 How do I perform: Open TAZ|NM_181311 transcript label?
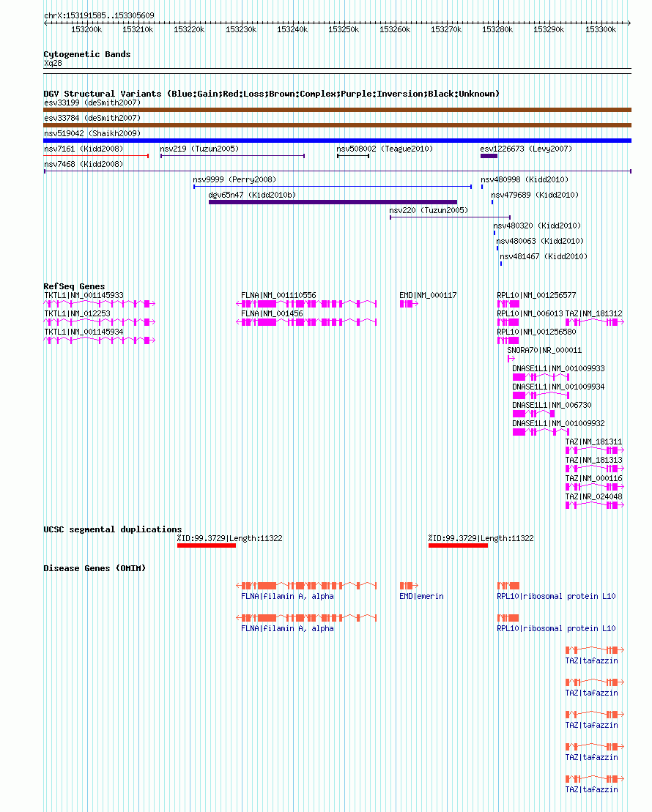click(x=594, y=442)
